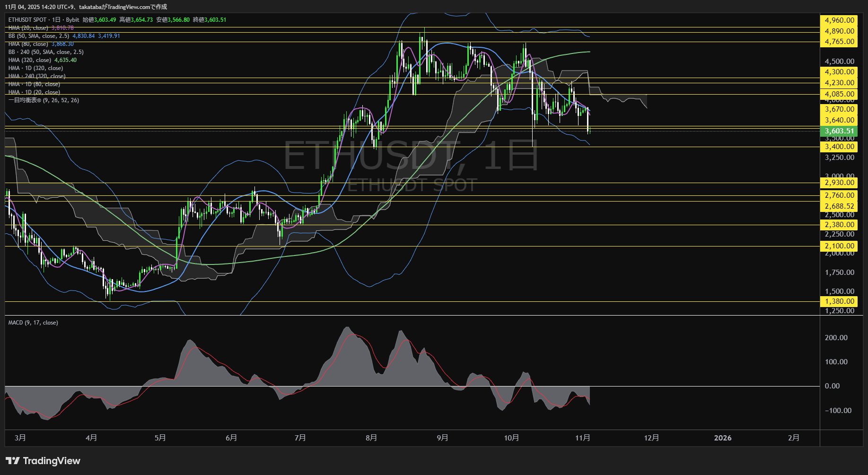Click the 200.00 label on MACD scale
The image size is (868, 475).
836,338
